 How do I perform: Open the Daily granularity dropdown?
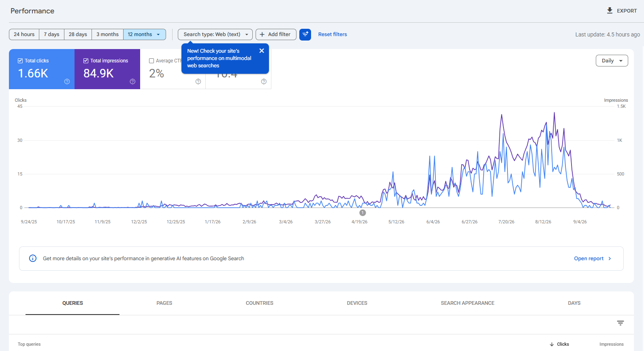tap(612, 61)
